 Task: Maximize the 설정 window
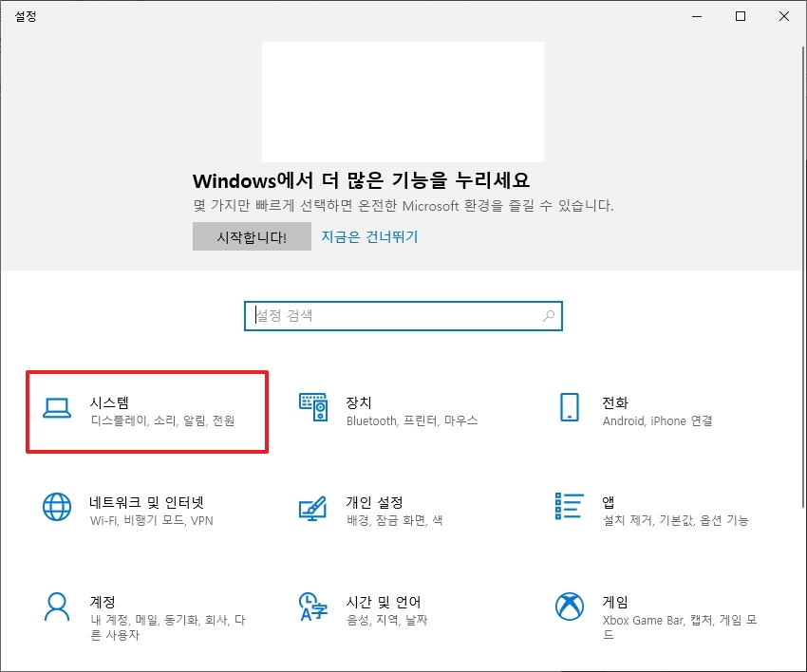point(741,16)
